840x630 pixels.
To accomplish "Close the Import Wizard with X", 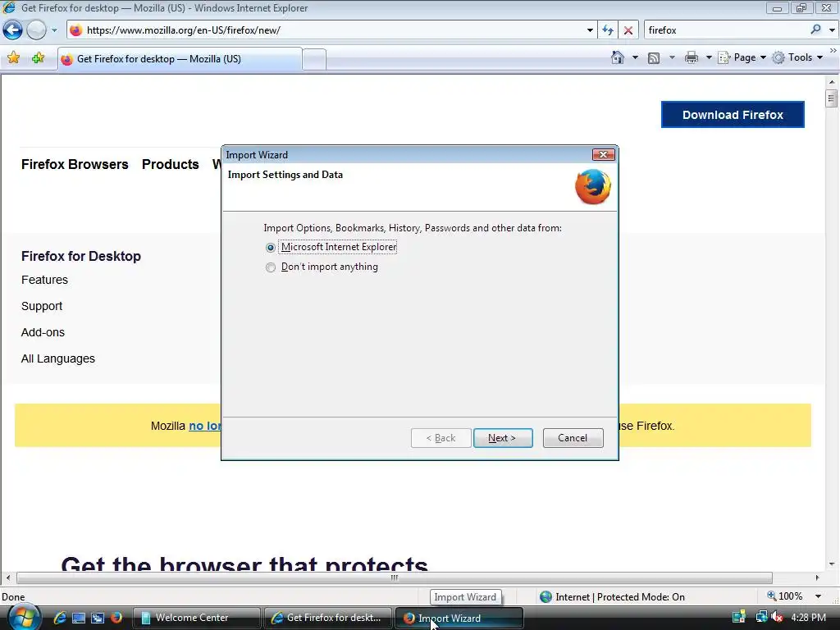I will point(603,155).
